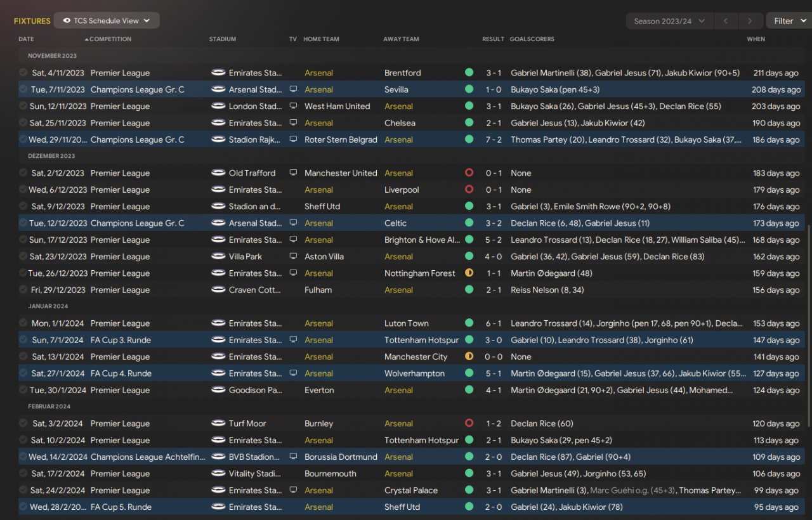Click the stadium icon beside Turf Moor

point(218,424)
